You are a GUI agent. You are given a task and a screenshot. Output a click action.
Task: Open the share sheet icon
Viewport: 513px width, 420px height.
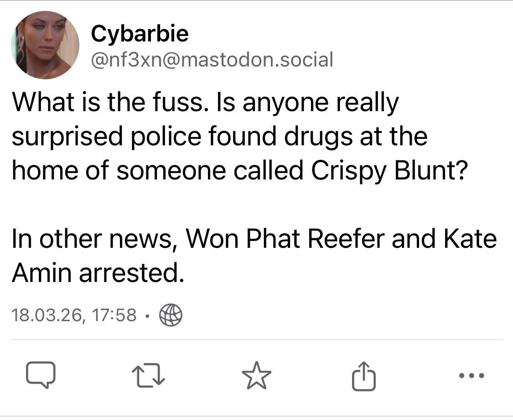point(364,376)
